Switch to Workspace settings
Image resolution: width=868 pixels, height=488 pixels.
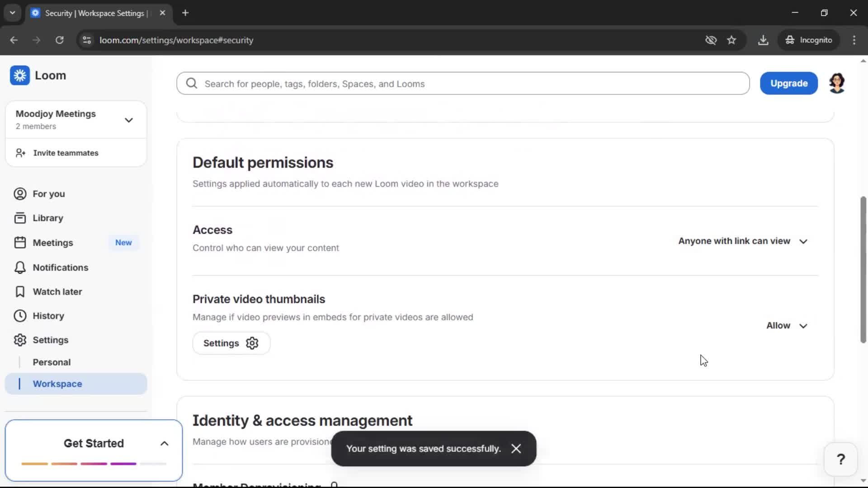[57, 384]
